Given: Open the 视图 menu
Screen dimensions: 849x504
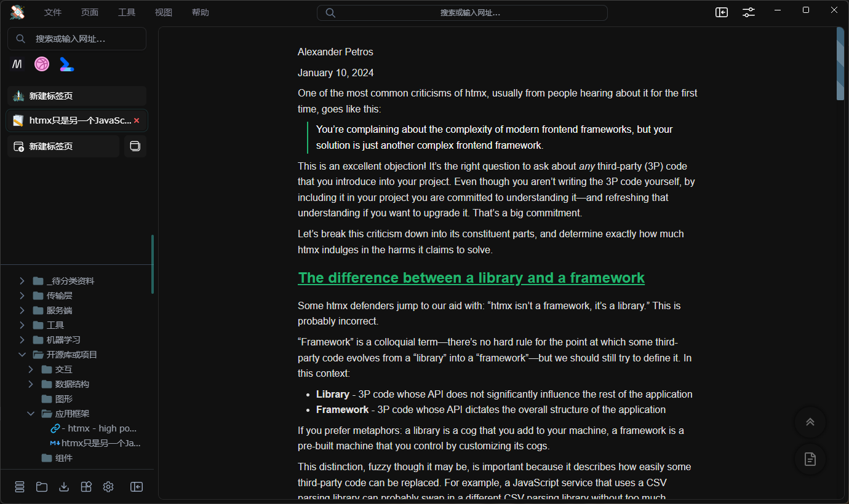Looking at the screenshot, I should pyautogui.click(x=164, y=12).
